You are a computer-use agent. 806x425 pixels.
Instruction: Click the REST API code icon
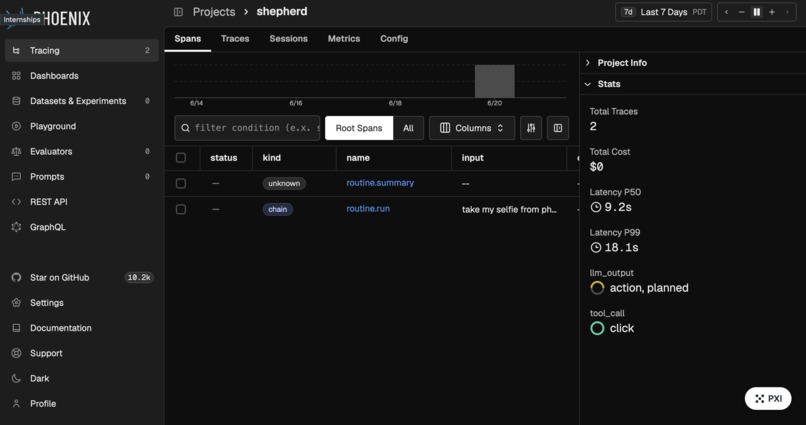coord(16,201)
